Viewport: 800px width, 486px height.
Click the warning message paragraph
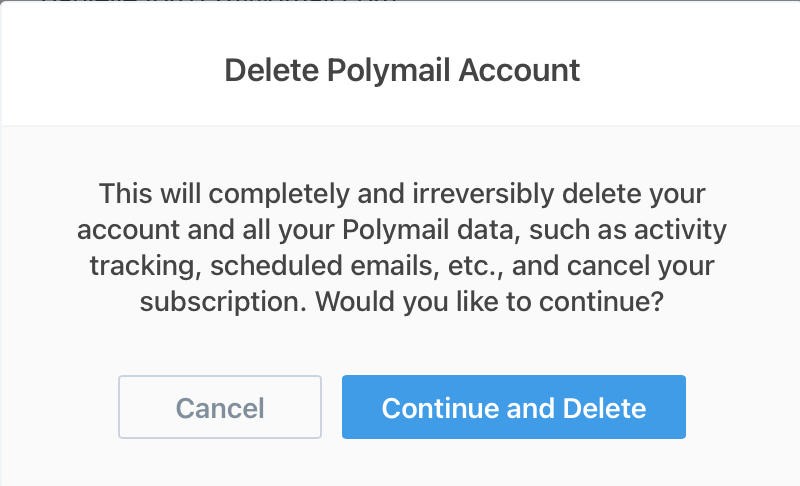tap(402, 247)
